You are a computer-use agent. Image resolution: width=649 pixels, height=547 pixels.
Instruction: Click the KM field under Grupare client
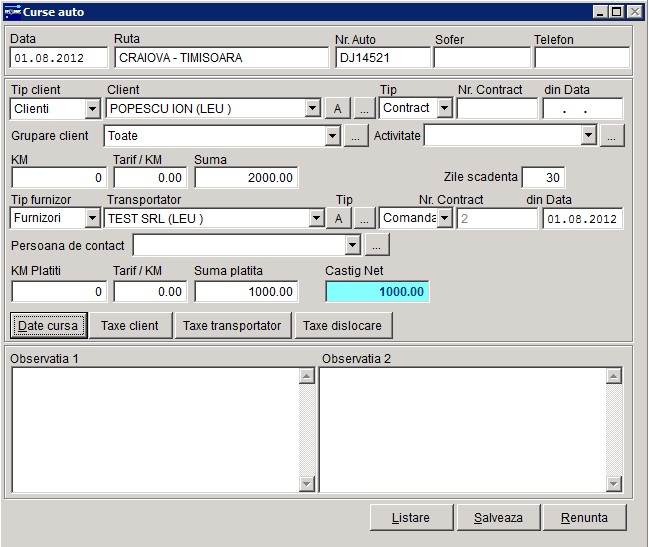point(59,178)
